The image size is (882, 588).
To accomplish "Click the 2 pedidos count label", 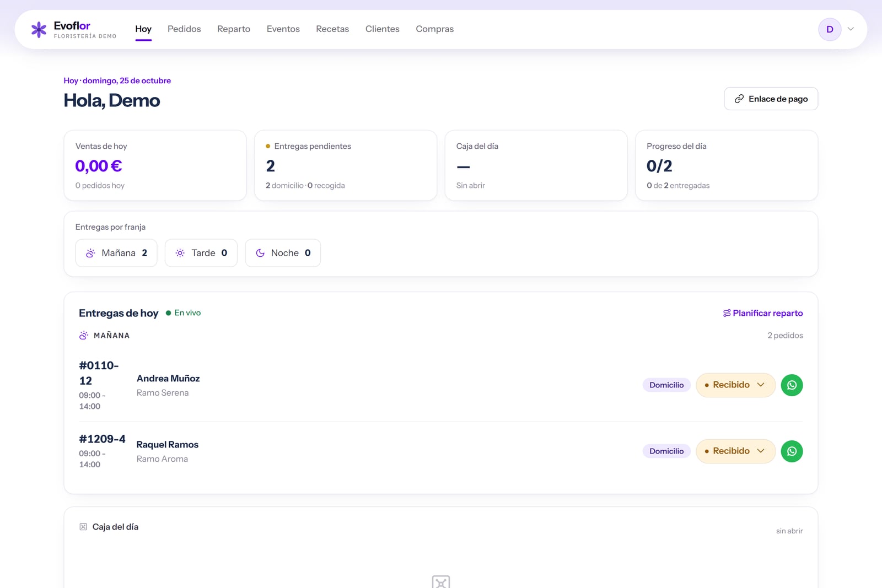I will [785, 335].
